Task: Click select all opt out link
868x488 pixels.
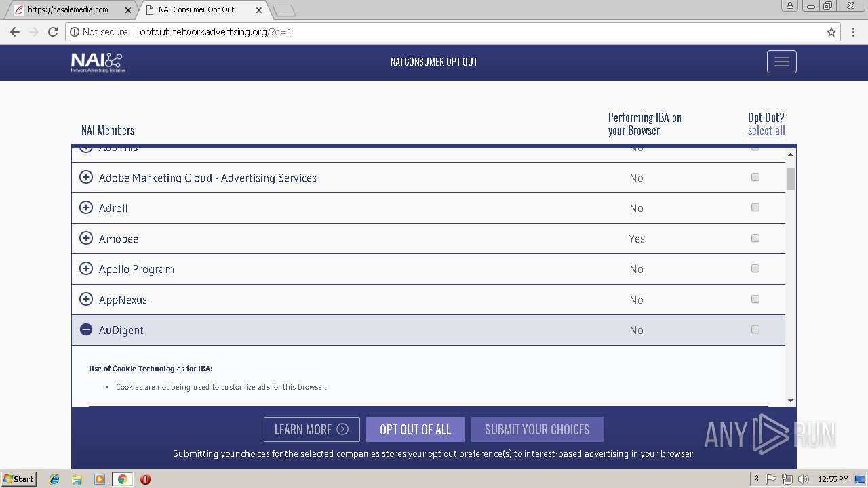Action: 766,131
